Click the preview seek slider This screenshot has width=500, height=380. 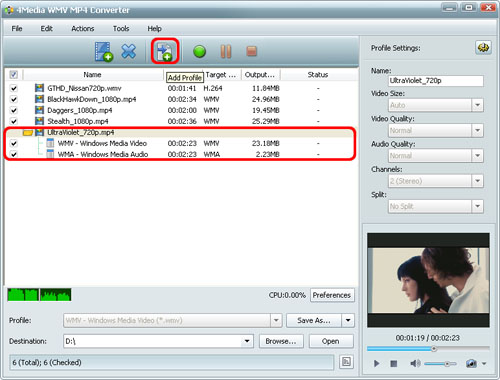[428, 349]
